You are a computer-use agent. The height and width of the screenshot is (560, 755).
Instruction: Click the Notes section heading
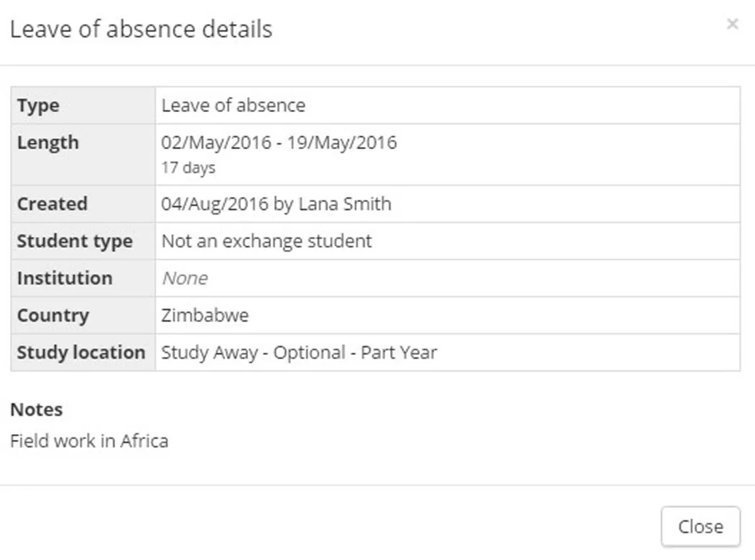tap(36, 409)
